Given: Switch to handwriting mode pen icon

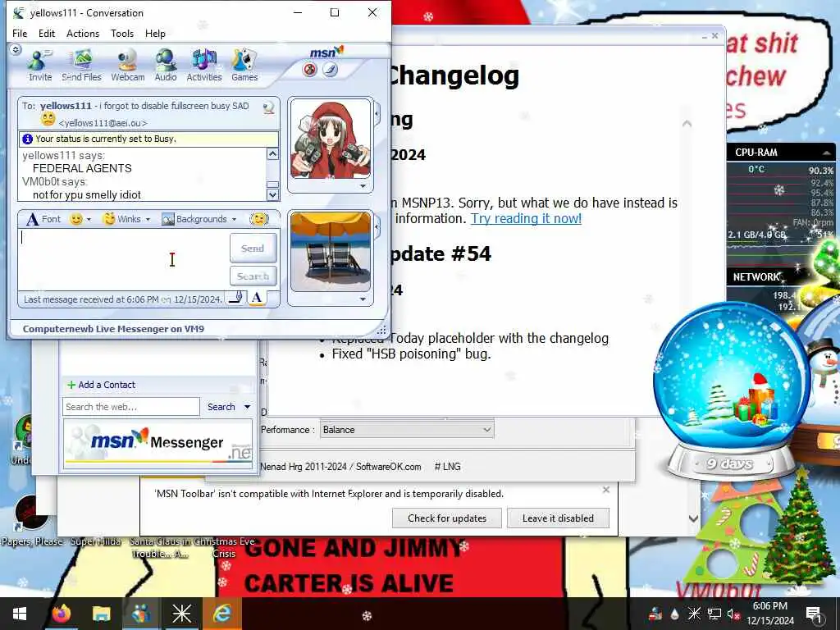Looking at the screenshot, I should 235,298.
